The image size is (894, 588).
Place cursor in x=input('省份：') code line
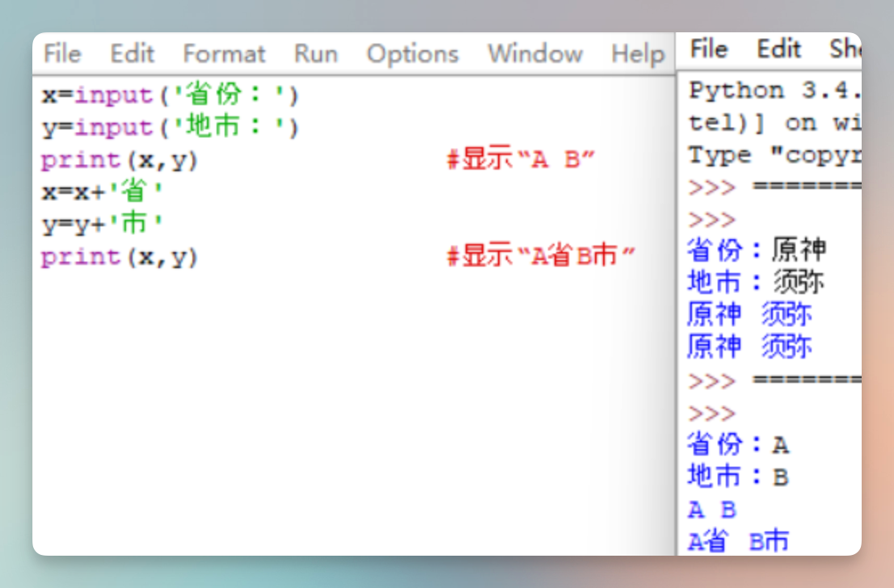pyautogui.click(x=171, y=95)
